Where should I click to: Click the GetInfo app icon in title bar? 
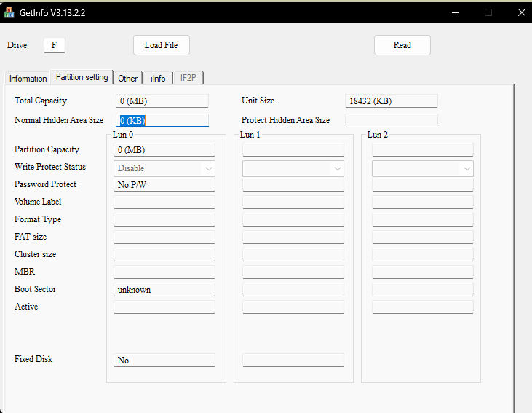point(9,12)
